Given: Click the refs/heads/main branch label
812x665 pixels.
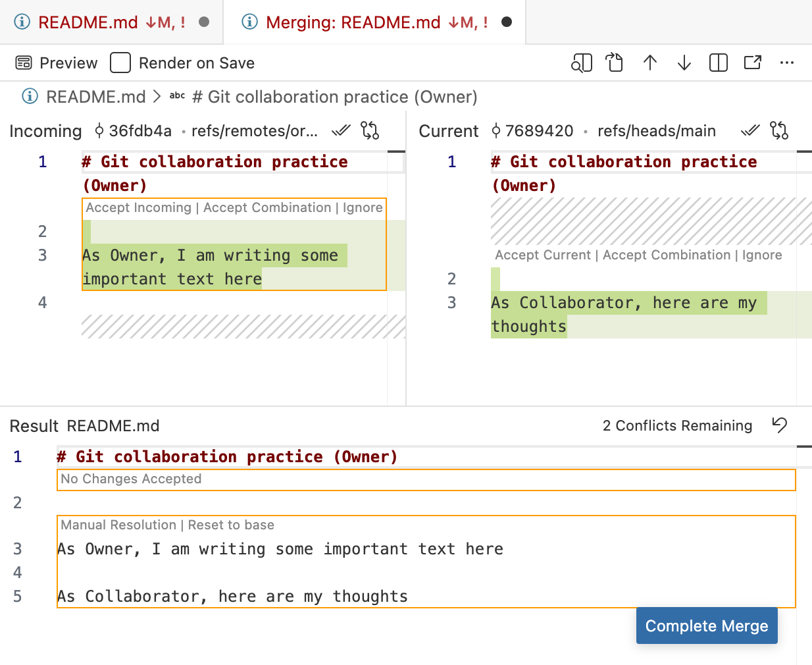Looking at the screenshot, I should tap(657, 131).
